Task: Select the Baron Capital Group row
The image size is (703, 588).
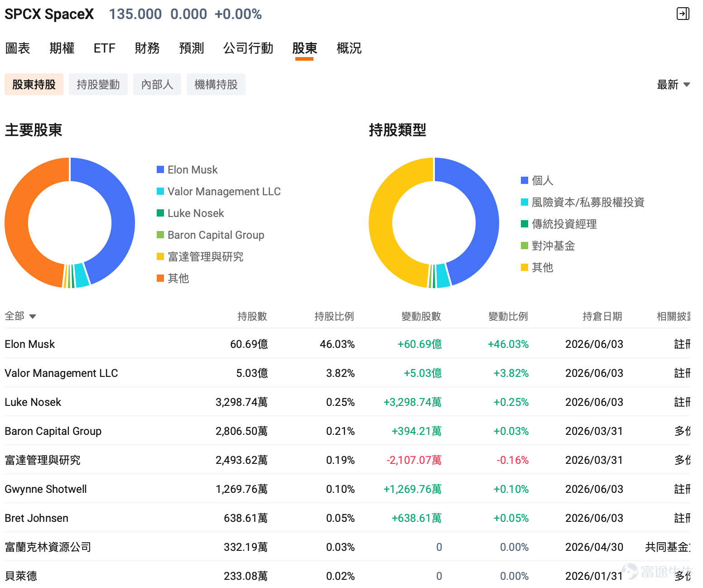Action: click(347, 431)
